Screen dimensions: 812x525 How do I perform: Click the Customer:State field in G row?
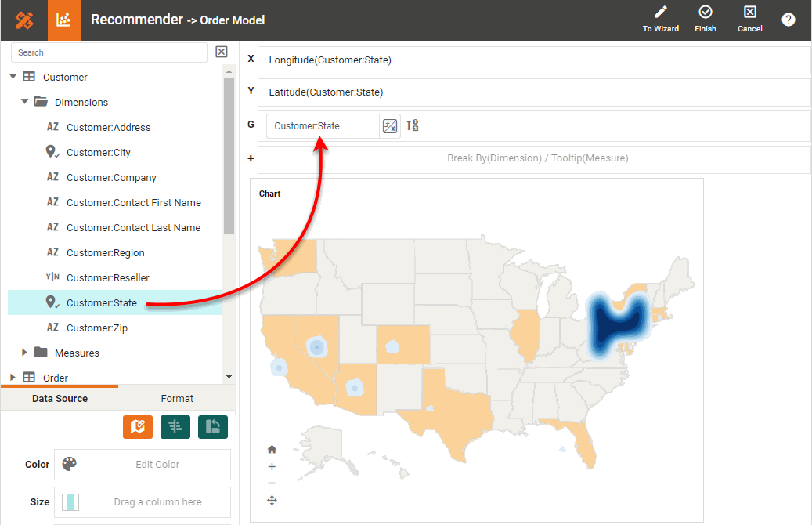tap(323, 126)
